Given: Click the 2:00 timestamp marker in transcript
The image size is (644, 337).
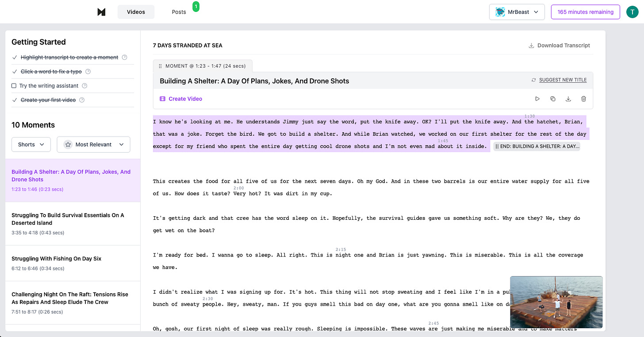Looking at the screenshot, I should click(238, 188).
